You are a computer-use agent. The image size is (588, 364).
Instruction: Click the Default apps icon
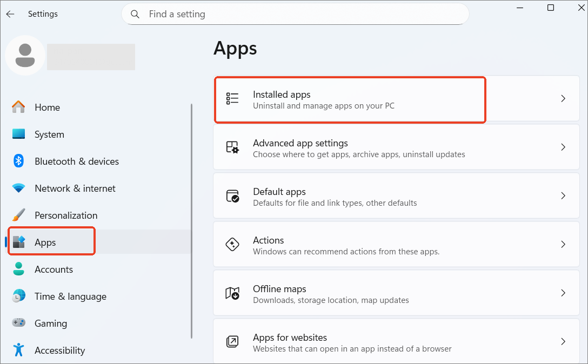click(232, 196)
